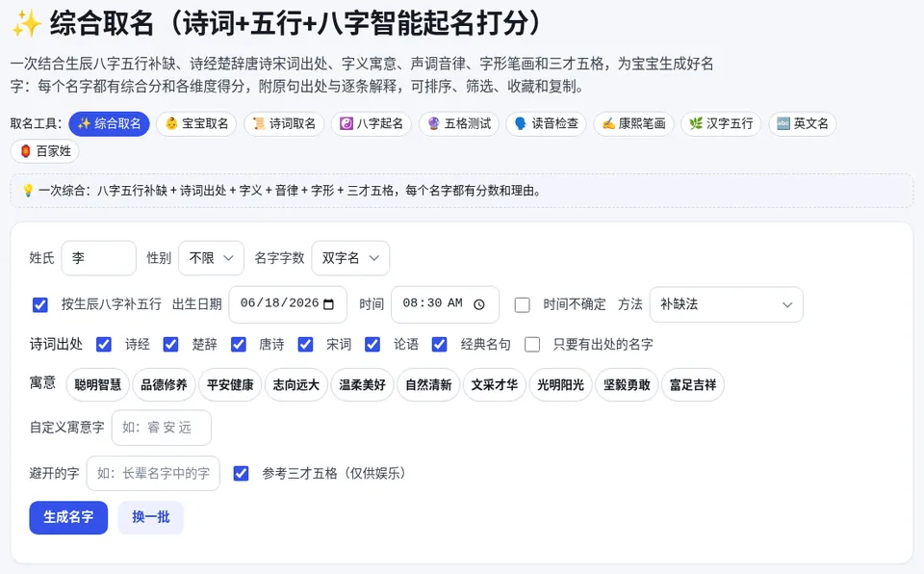
Task: Choose the 富足吉祥 meaning tag
Action: (693, 384)
